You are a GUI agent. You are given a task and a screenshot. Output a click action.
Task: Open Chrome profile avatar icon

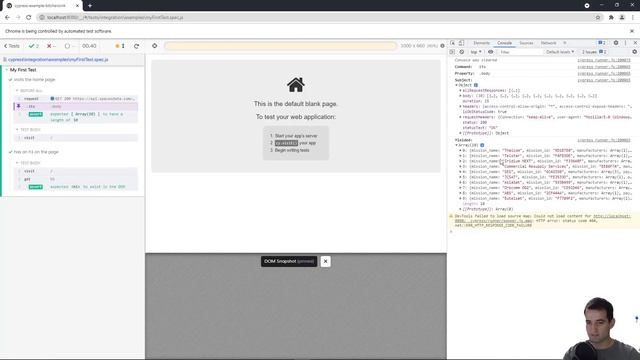point(622,18)
